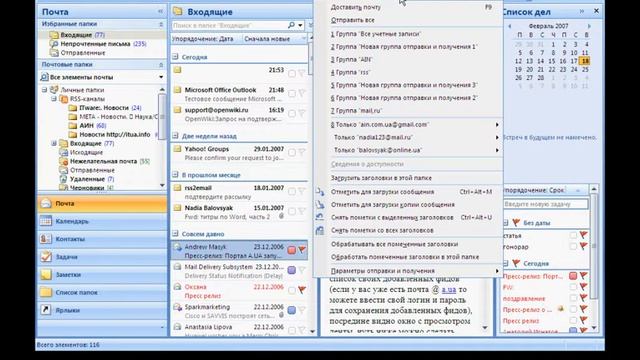
Task: Click the Calendar module icon
Action: (46, 221)
